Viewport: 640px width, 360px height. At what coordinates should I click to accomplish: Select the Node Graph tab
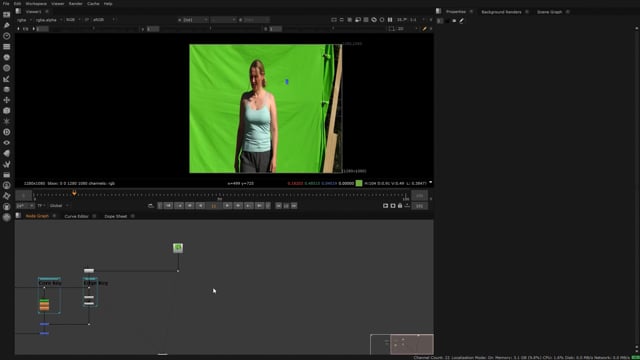[37, 216]
